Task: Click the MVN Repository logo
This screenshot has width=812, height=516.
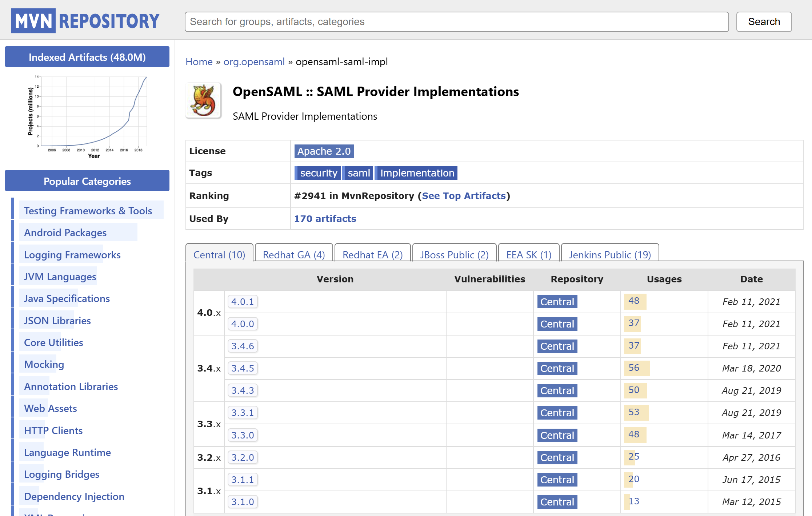Action: [x=85, y=21]
